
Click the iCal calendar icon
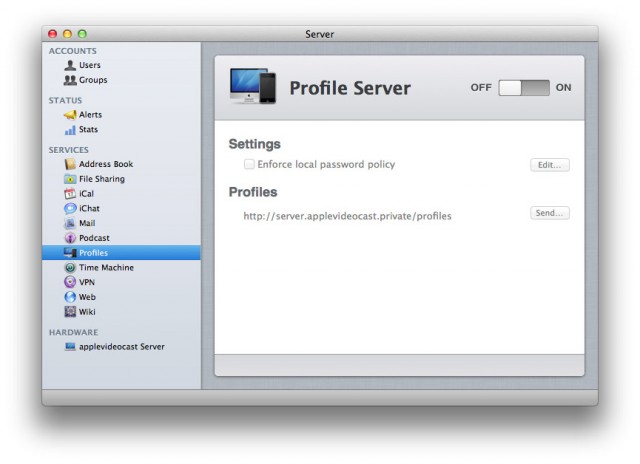70,193
